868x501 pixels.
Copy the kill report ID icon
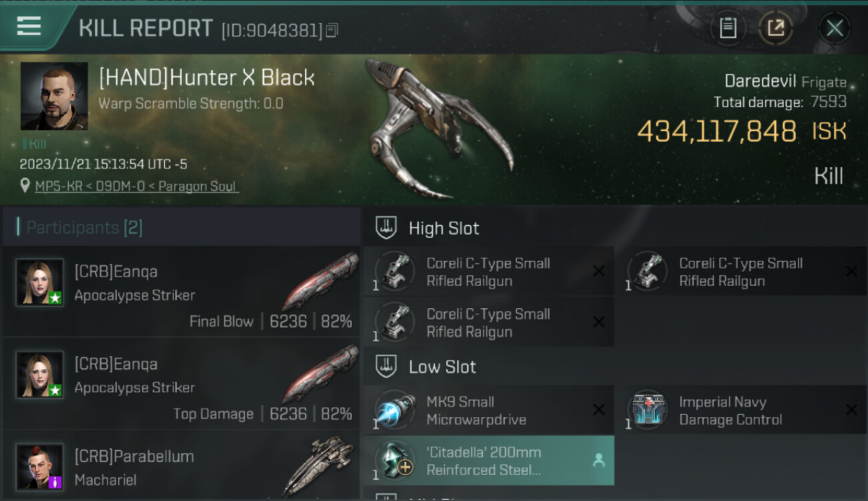(x=332, y=30)
